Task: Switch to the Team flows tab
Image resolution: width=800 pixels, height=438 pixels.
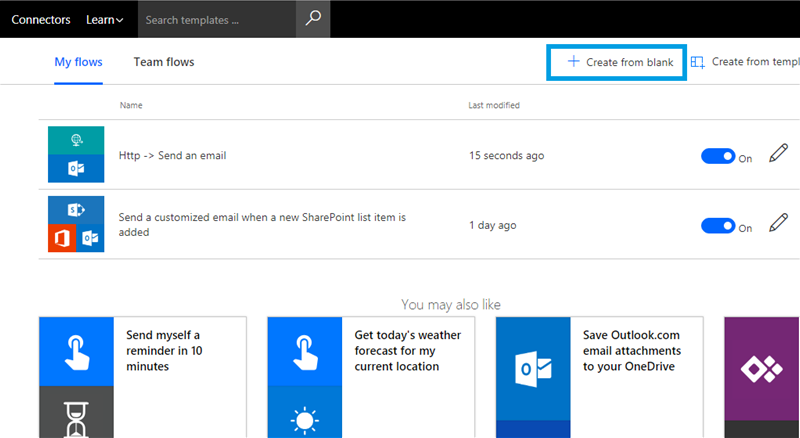Action: click(x=164, y=62)
